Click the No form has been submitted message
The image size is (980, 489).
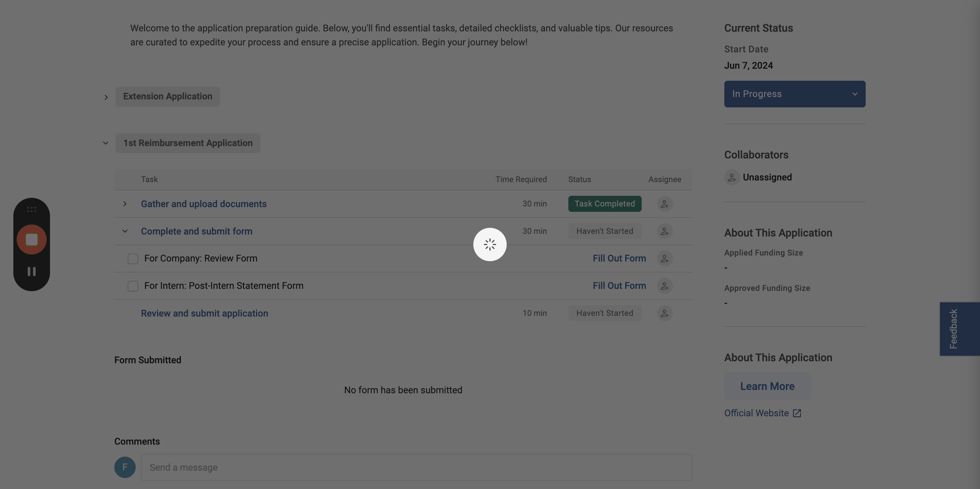coord(403,390)
